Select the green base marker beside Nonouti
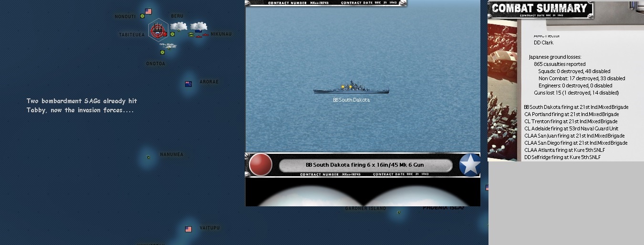This screenshot has height=245, width=644. 142,16
